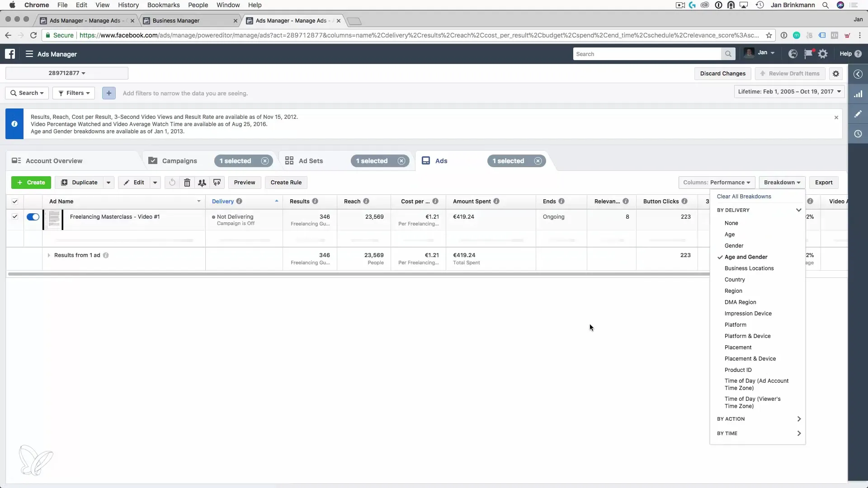
Task: Open account settings gear in top bar
Action: [823, 54]
